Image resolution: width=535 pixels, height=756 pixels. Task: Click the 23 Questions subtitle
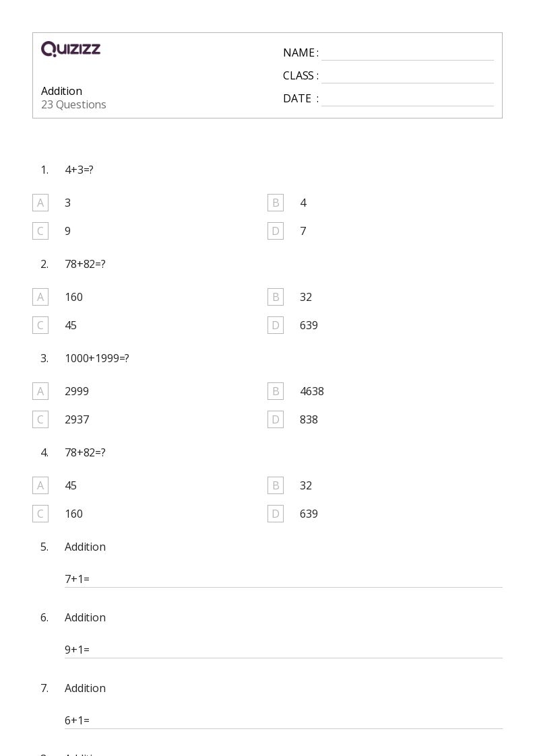point(73,104)
